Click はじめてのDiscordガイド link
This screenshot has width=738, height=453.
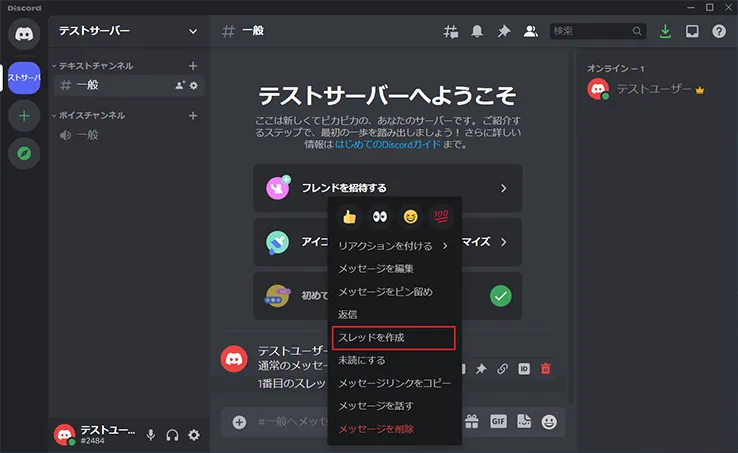click(388, 145)
